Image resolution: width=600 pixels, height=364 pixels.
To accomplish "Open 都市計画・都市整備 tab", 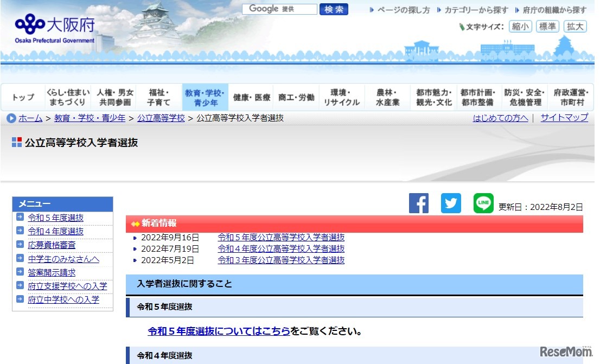I will tap(478, 97).
